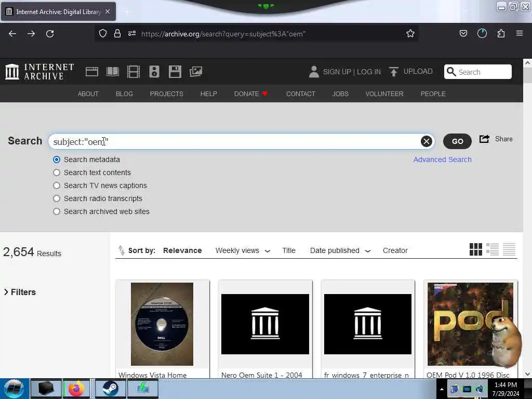Click the user avatar icon
Screen dimensions: 532x399
coord(314,72)
